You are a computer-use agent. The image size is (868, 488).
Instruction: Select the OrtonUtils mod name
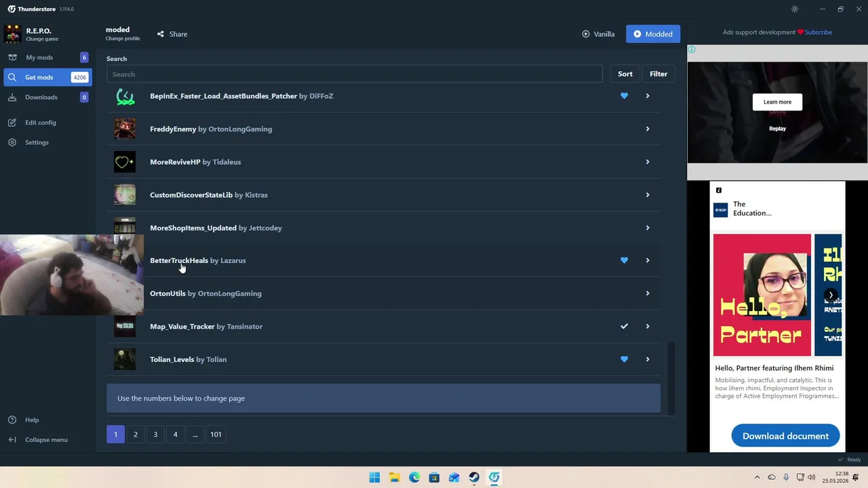pyautogui.click(x=167, y=293)
